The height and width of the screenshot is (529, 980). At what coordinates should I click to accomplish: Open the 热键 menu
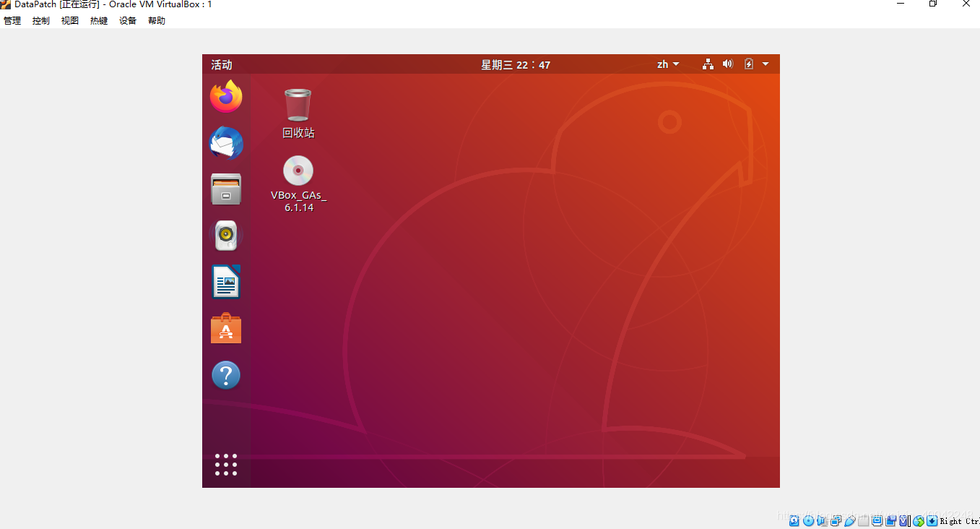pos(99,21)
